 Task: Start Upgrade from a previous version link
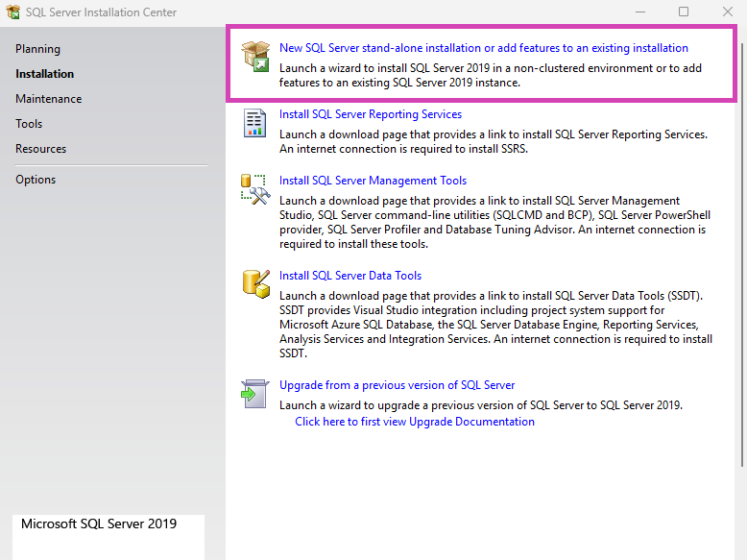click(398, 385)
